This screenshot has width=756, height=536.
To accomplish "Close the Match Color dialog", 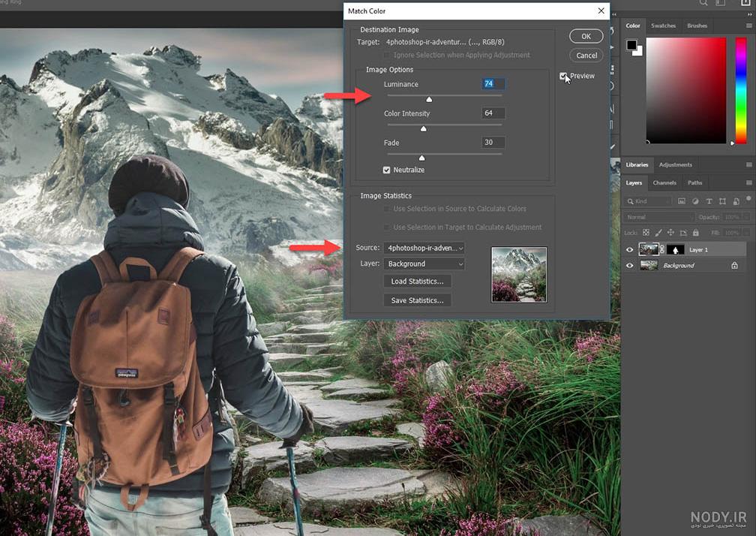I will (601, 11).
